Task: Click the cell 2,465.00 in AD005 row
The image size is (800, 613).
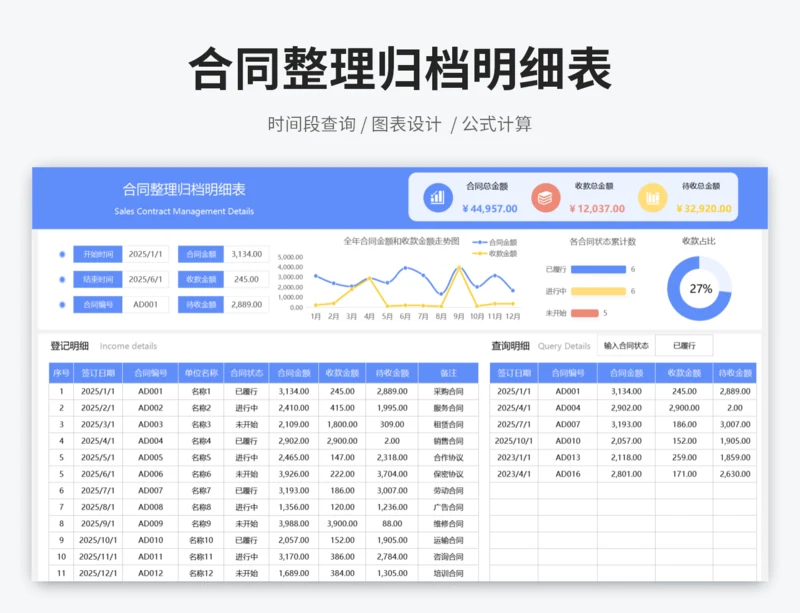Action: [x=294, y=457]
